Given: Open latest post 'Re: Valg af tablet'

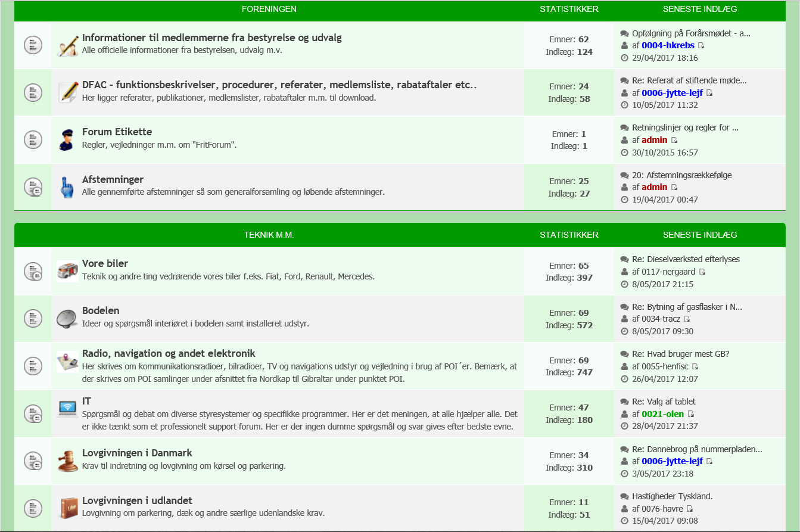Looking at the screenshot, I should [x=664, y=402].
